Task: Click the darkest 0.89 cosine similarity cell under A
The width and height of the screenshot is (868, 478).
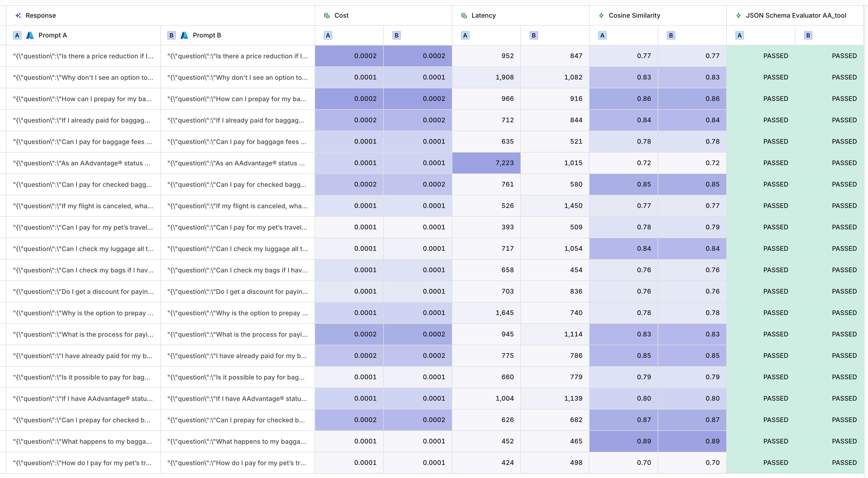Action: (623, 441)
